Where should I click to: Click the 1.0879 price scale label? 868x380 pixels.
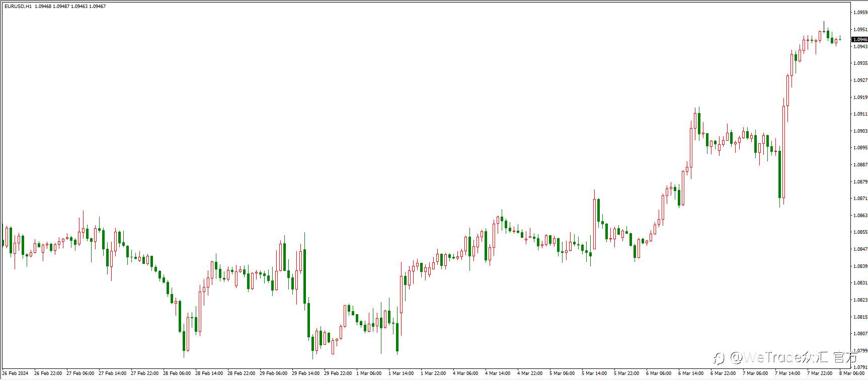[x=860, y=182]
